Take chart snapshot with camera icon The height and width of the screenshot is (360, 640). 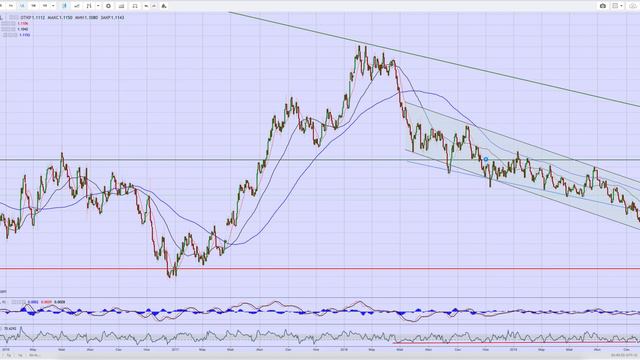(x=603, y=6)
